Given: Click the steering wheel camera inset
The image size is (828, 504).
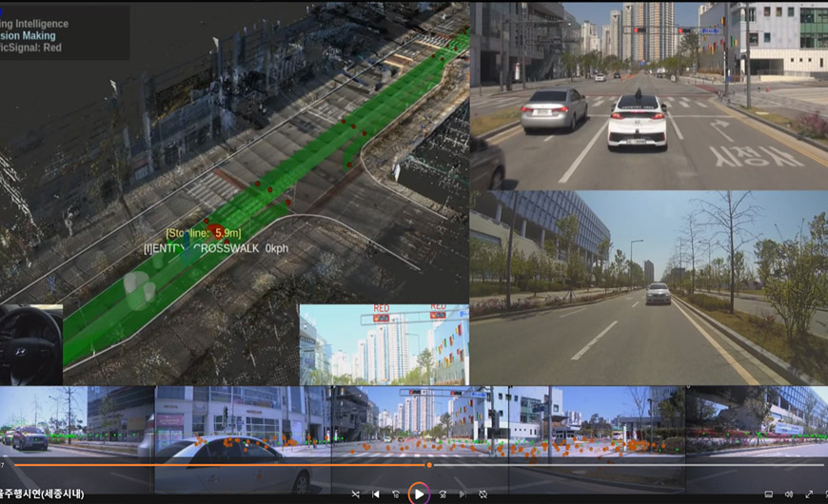Looking at the screenshot, I should tap(31, 344).
